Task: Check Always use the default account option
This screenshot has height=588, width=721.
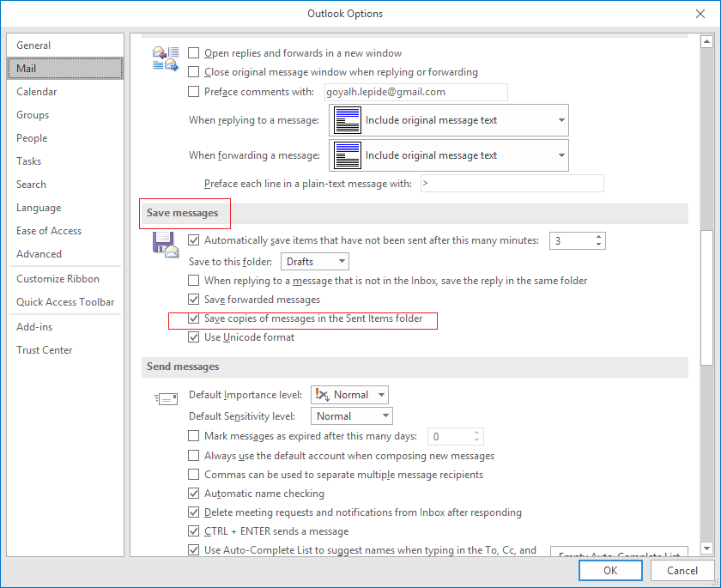Action: point(194,455)
